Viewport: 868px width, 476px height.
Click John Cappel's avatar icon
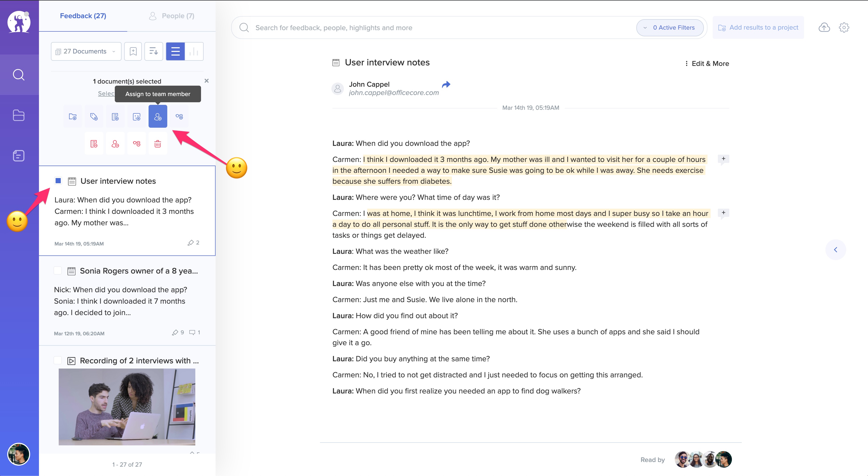[x=338, y=89]
